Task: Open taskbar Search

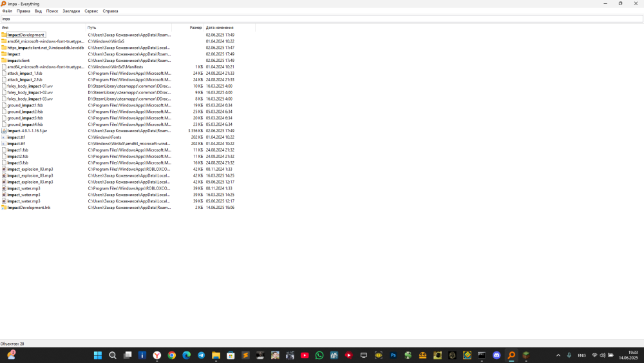Action: (113, 355)
